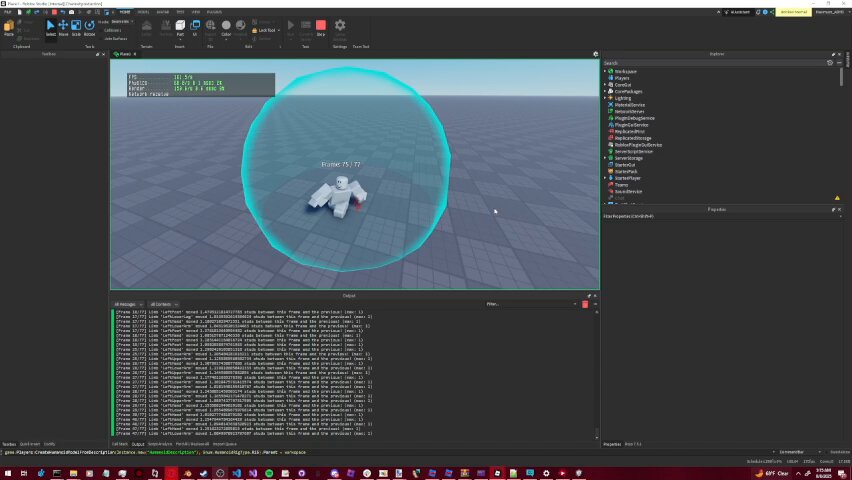Click the red stop icon in quick access bar

tap(54, 12)
